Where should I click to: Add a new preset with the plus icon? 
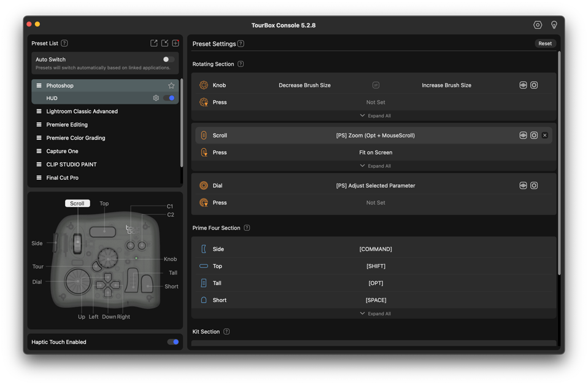point(176,43)
